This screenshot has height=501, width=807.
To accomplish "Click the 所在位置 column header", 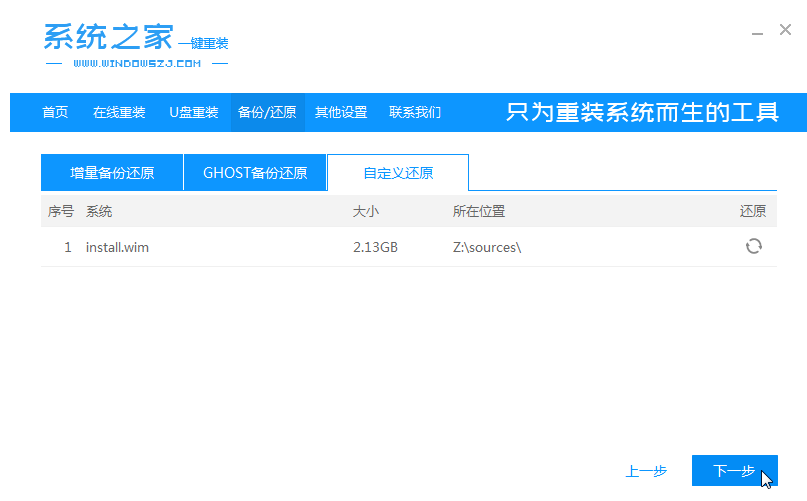I will point(478,211).
